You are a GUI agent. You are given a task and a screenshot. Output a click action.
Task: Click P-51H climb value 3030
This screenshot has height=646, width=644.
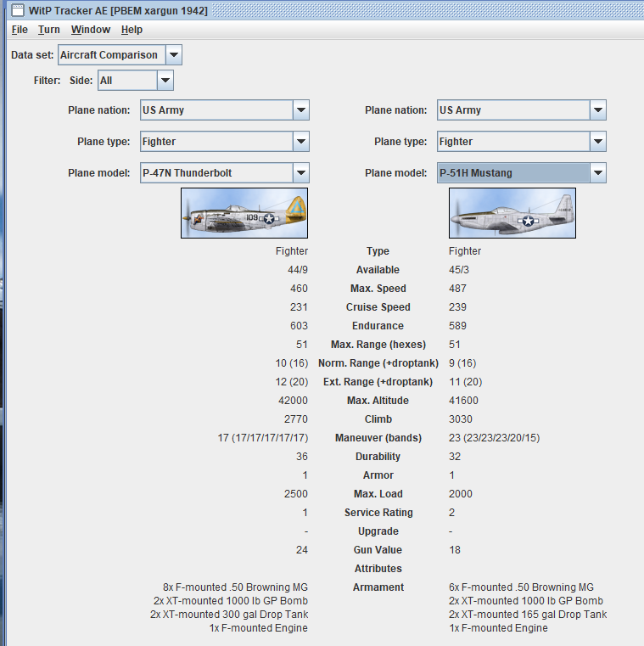click(461, 419)
